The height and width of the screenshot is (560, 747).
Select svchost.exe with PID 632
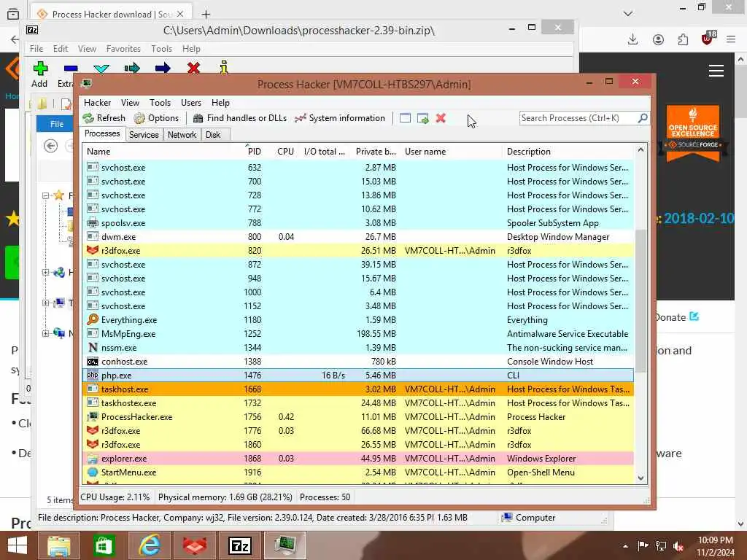point(358,168)
